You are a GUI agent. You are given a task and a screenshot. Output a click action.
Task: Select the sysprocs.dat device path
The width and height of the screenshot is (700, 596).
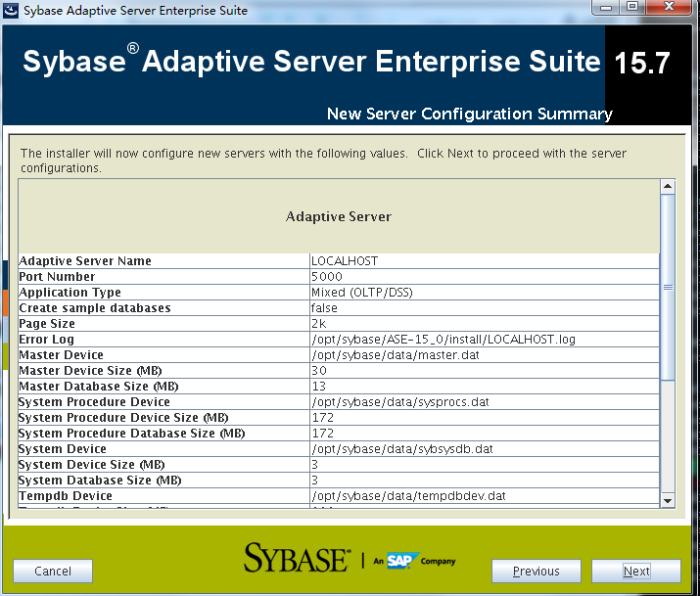(400, 402)
